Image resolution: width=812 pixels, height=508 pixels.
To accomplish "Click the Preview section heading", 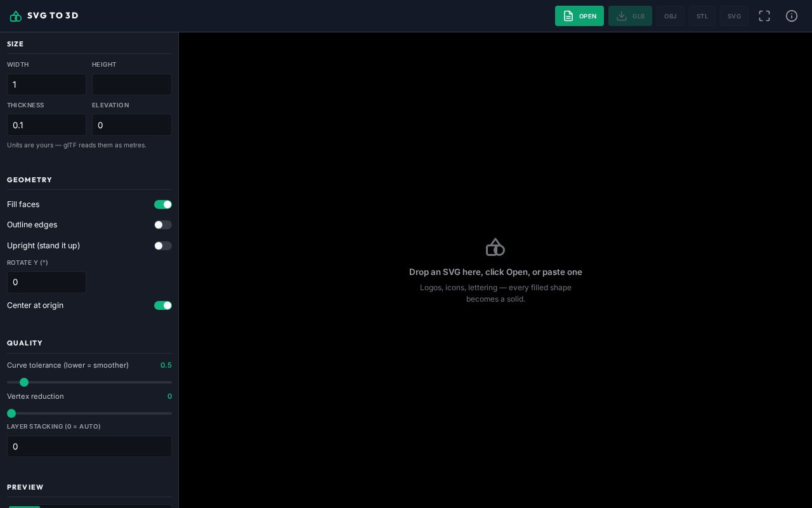I will click(x=25, y=487).
